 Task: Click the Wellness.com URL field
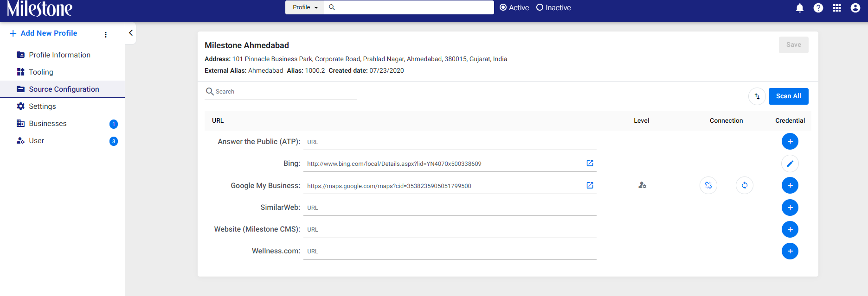pos(450,252)
